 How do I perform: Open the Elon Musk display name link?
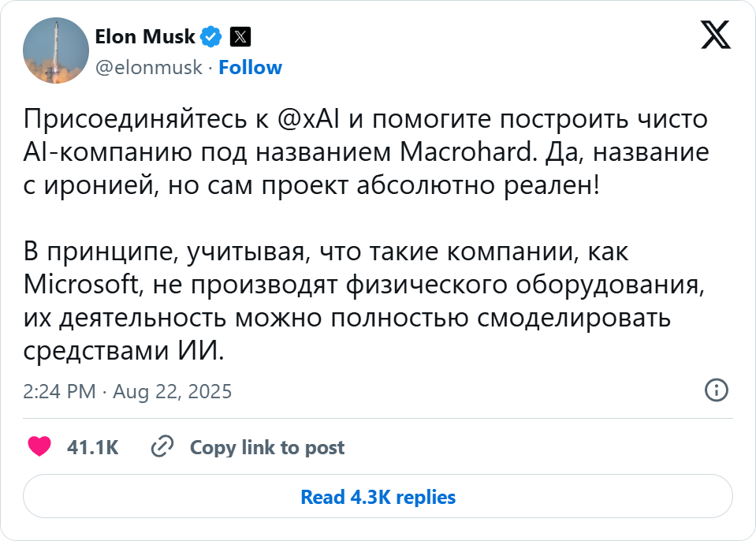pos(144,36)
